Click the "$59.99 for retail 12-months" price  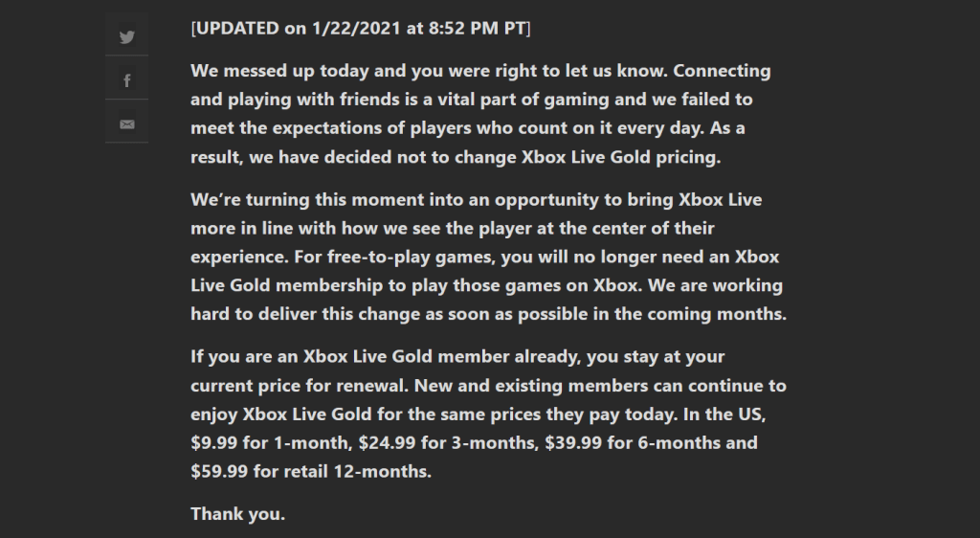point(311,472)
